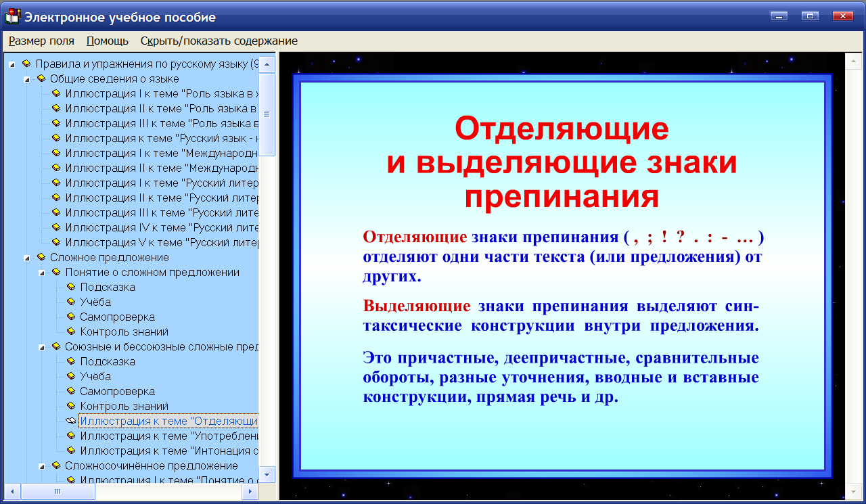
Task: Click the book icon next to "Самопроверка"
Action: (x=70, y=317)
